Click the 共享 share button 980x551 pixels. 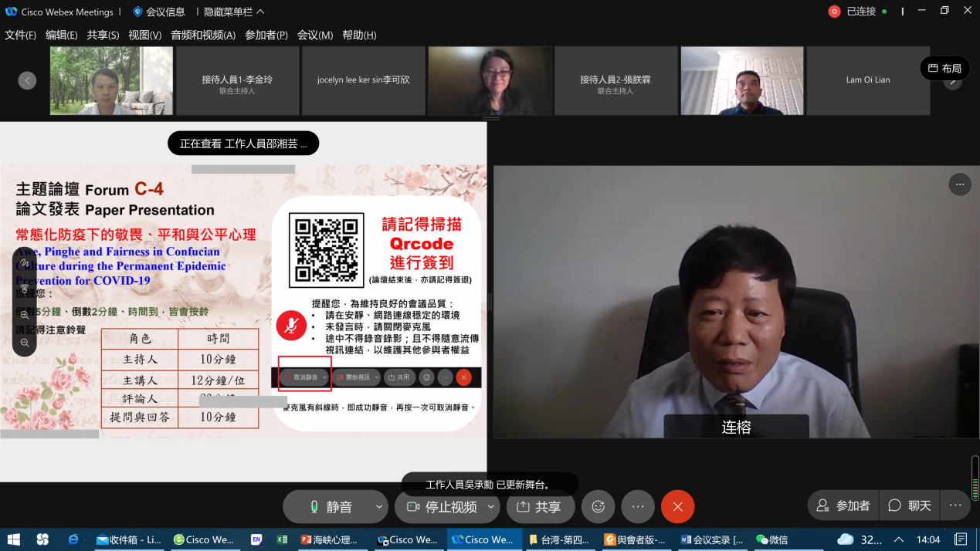[x=540, y=507]
